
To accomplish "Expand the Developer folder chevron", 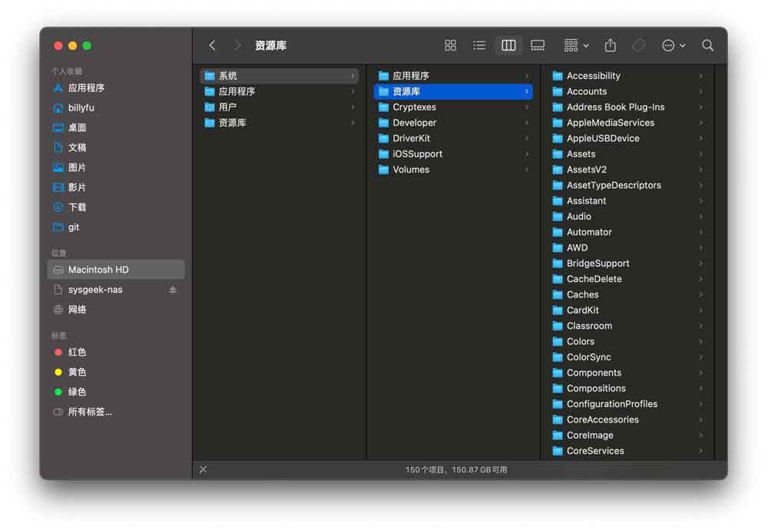I will click(x=526, y=123).
